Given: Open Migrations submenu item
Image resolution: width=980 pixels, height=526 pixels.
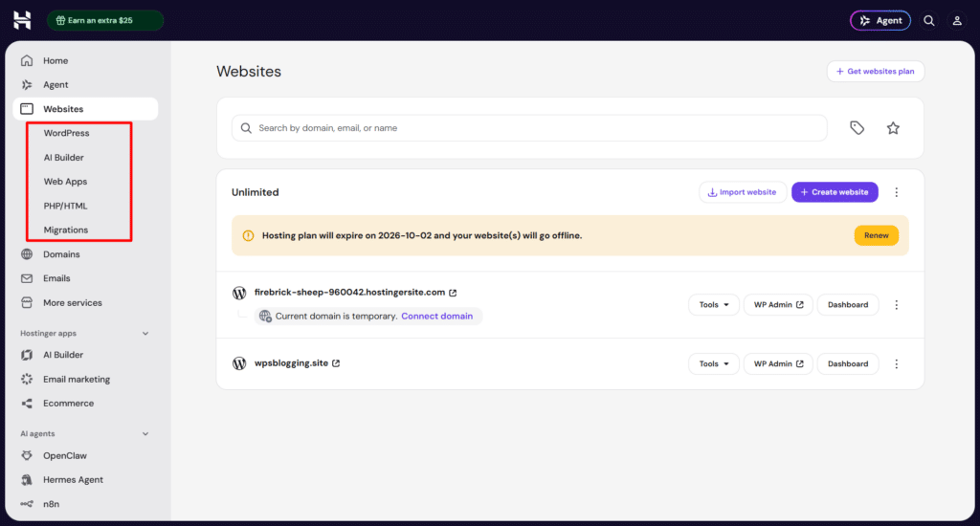Looking at the screenshot, I should [66, 230].
